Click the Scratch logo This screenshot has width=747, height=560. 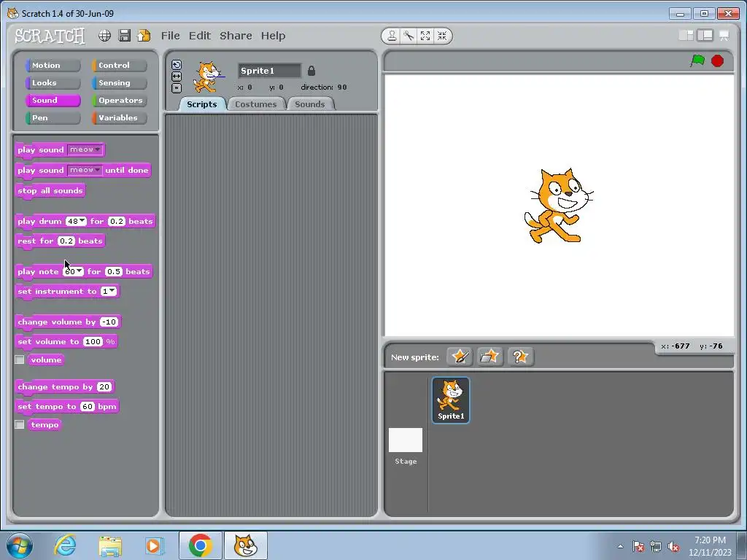click(x=50, y=36)
